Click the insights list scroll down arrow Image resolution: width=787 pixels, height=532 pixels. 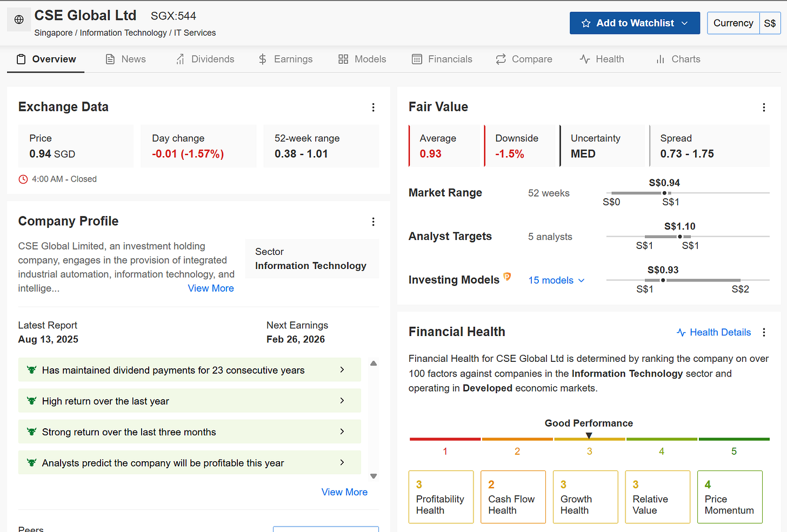pyautogui.click(x=374, y=476)
